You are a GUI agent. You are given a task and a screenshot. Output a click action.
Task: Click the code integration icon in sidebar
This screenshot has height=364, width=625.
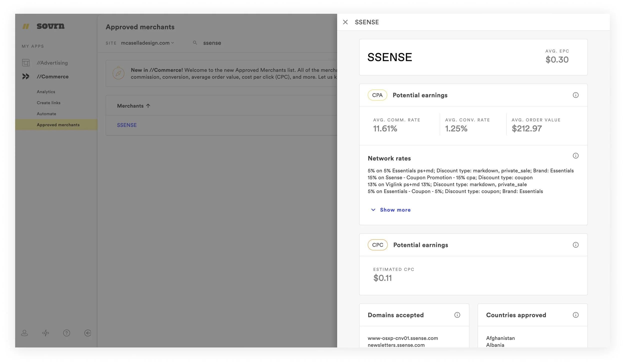click(x=45, y=333)
